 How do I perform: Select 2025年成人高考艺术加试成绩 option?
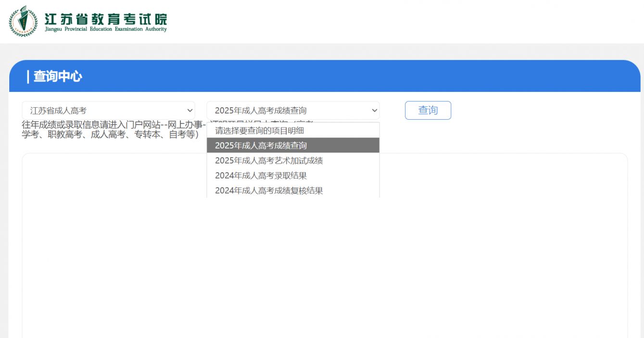coord(270,160)
